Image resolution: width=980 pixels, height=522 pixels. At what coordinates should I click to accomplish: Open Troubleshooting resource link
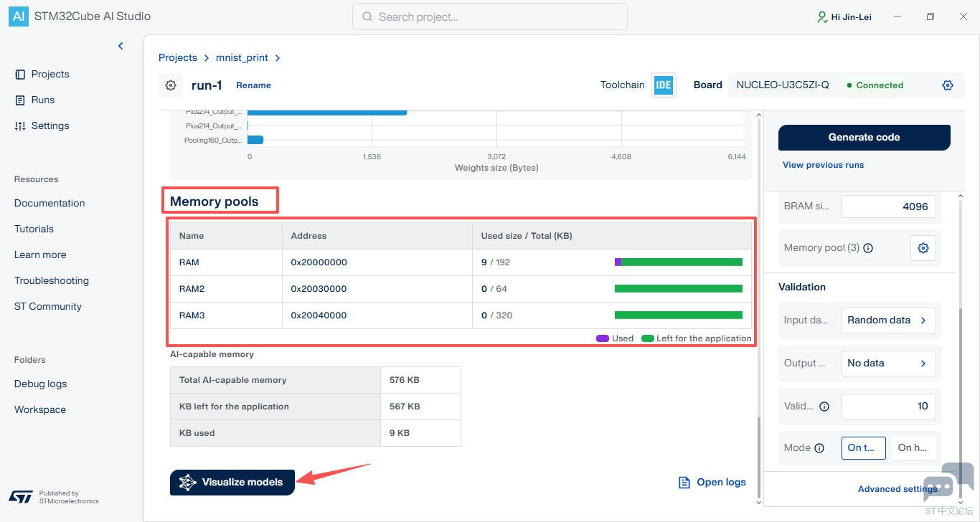pos(52,280)
